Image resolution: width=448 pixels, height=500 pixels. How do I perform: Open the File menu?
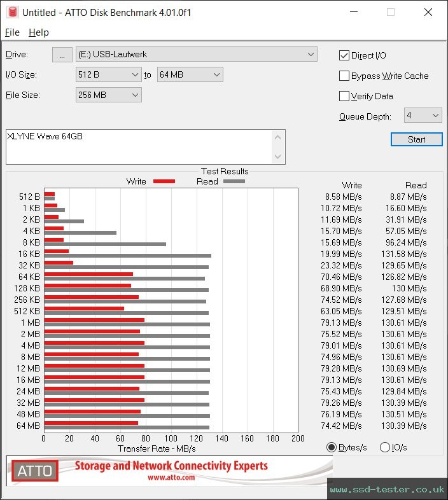pyautogui.click(x=13, y=32)
